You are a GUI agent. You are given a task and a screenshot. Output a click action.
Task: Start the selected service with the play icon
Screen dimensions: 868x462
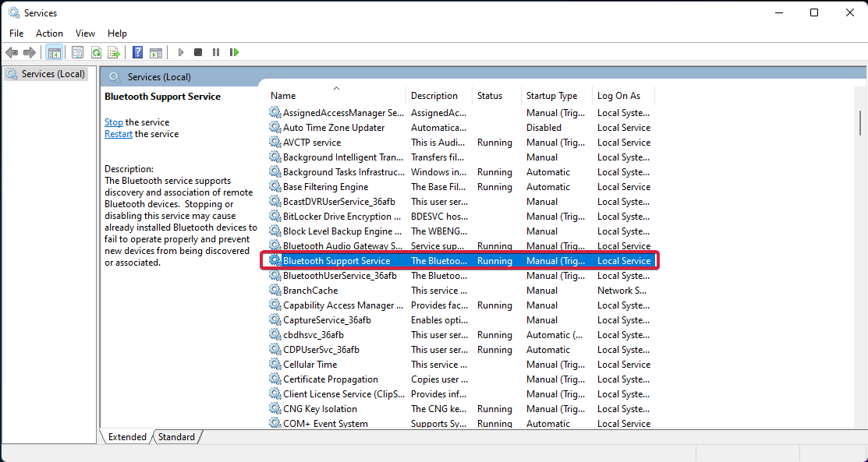180,52
